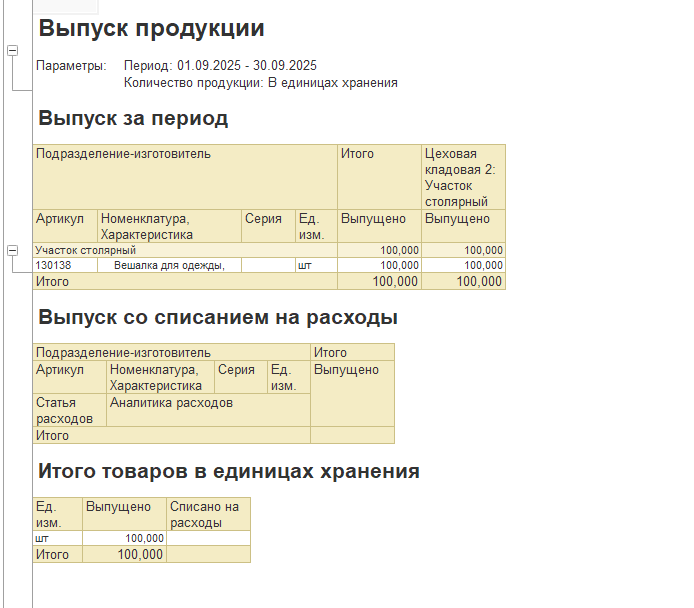Collapse the Участок столярный row group
Screen dimensions: 694x608
12,250
